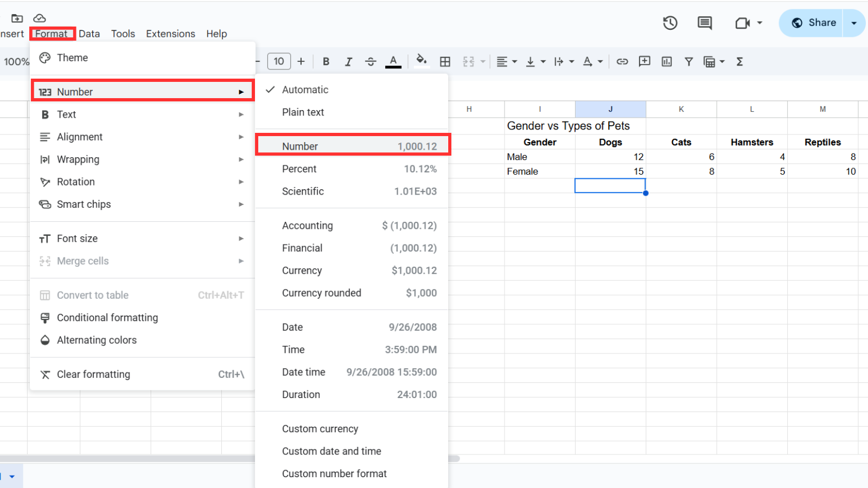Click the font size input box
This screenshot has height=488, width=868.
tap(279, 61)
